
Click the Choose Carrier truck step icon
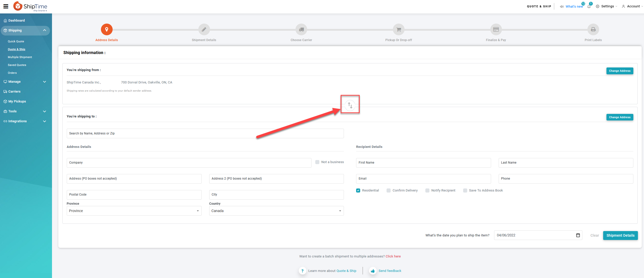(x=301, y=30)
